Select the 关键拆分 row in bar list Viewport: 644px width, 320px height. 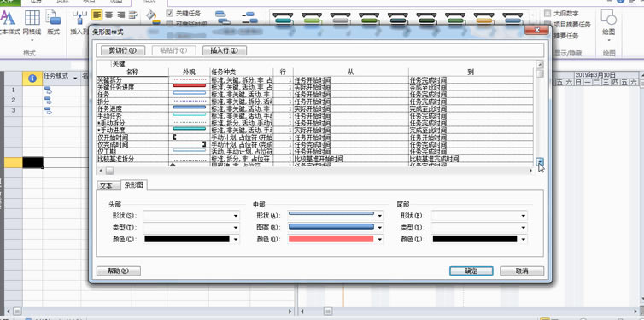(315, 80)
